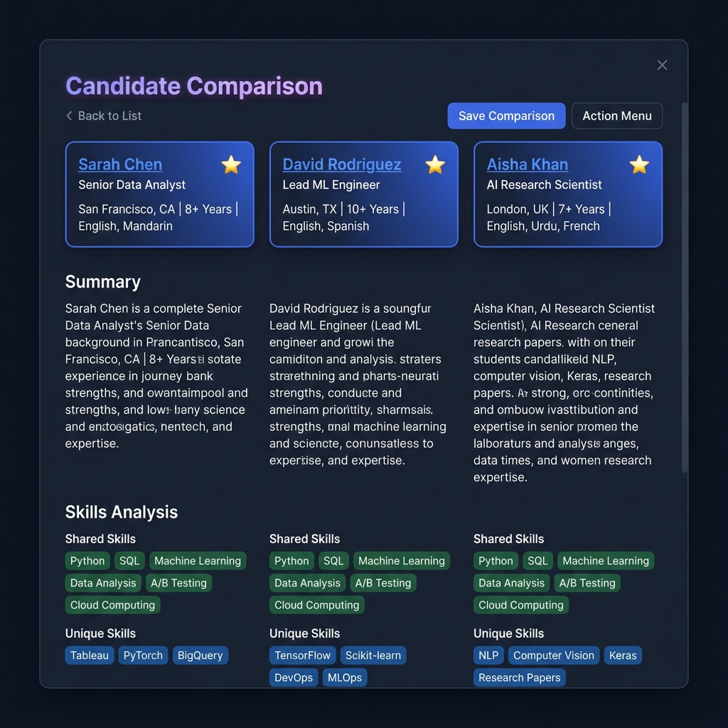Open Aisha Khan's profile

click(528, 164)
